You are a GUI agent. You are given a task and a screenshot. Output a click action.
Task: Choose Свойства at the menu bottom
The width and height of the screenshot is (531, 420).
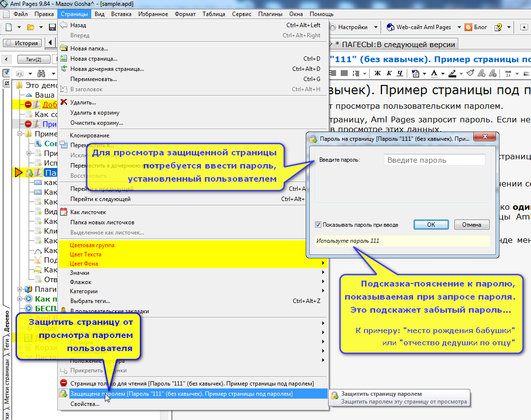coord(193,404)
